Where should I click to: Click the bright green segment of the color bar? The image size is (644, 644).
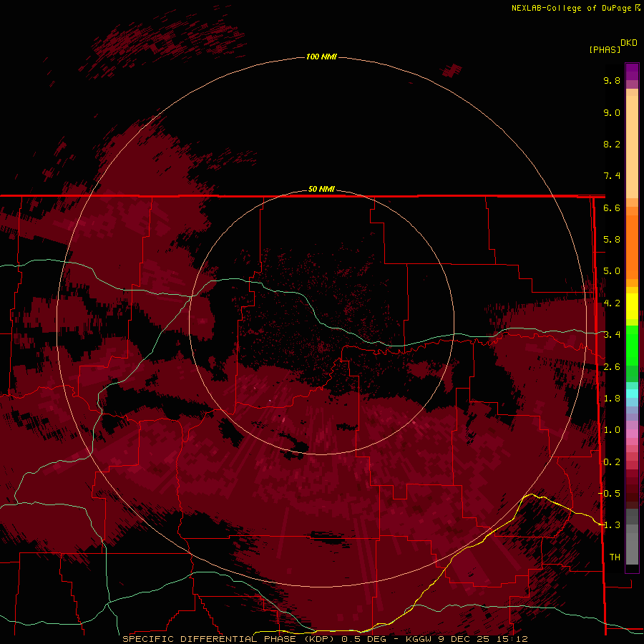click(632, 346)
